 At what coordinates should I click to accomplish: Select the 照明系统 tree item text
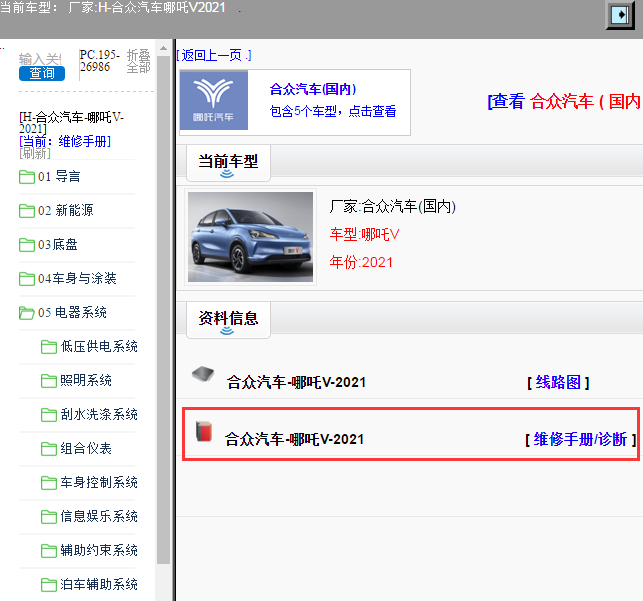click(86, 381)
